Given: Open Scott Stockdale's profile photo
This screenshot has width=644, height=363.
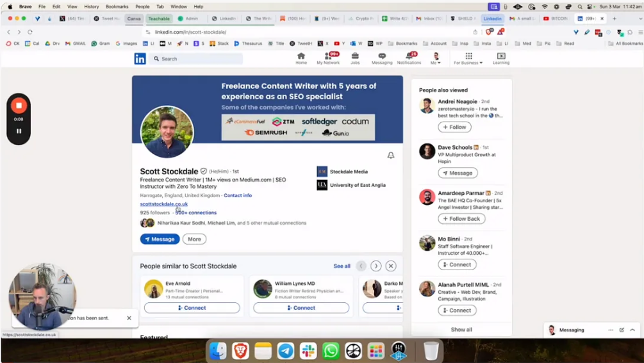Looking at the screenshot, I should tap(167, 132).
